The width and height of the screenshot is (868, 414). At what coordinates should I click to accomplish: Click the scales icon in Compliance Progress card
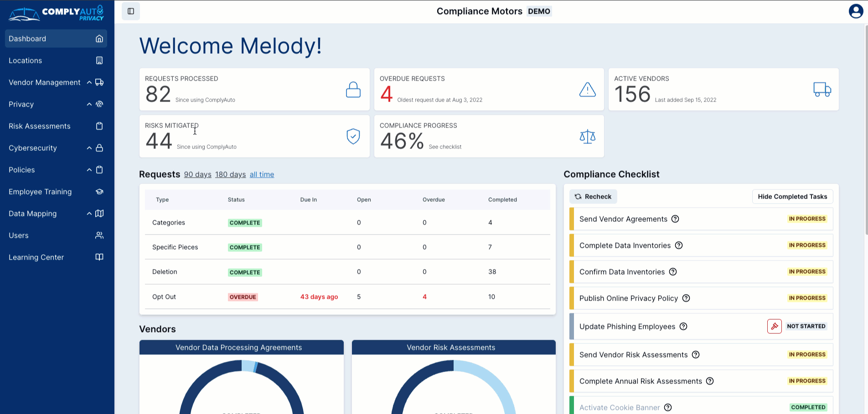(588, 136)
